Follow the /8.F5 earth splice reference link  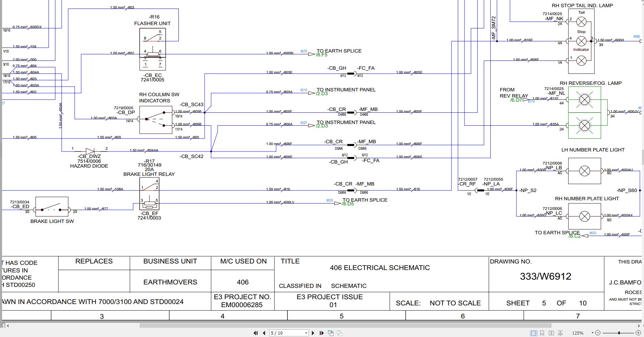(x=321, y=54)
